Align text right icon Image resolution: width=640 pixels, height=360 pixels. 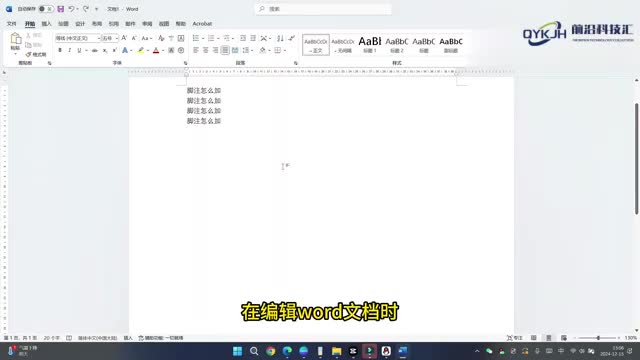point(216,50)
